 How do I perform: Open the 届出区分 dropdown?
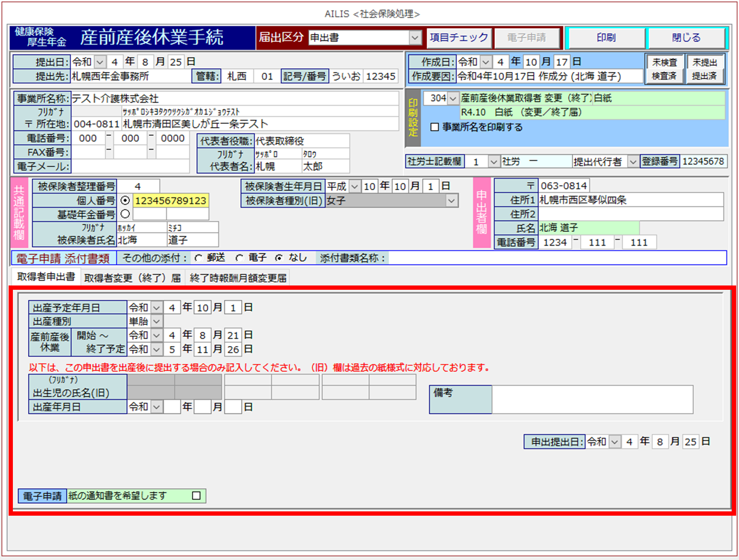tap(415, 38)
